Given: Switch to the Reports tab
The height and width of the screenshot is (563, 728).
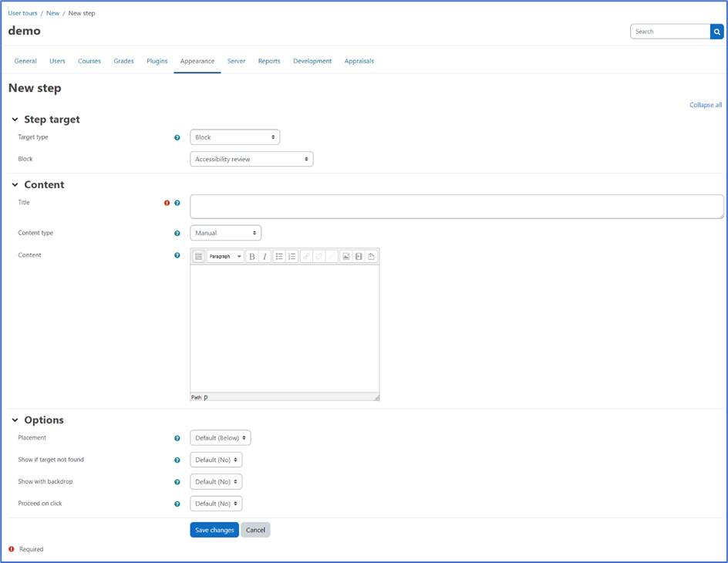Looking at the screenshot, I should pyautogui.click(x=269, y=61).
